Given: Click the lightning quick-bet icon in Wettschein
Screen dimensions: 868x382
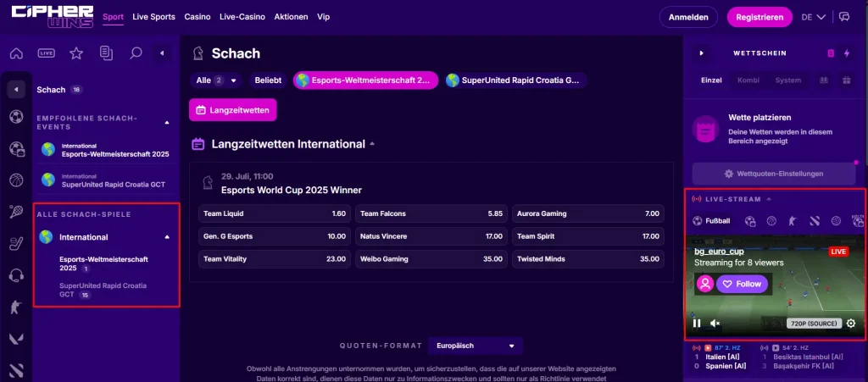Looking at the screenshot, I should pyautogui.click(x=847, y=53).
